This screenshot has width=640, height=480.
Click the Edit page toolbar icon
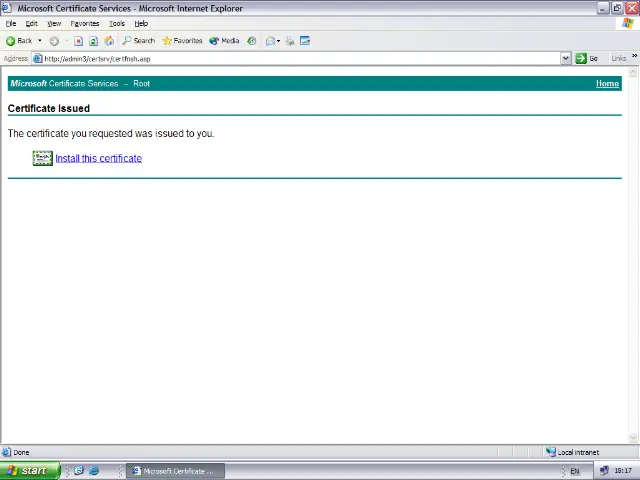coord(305,41)
